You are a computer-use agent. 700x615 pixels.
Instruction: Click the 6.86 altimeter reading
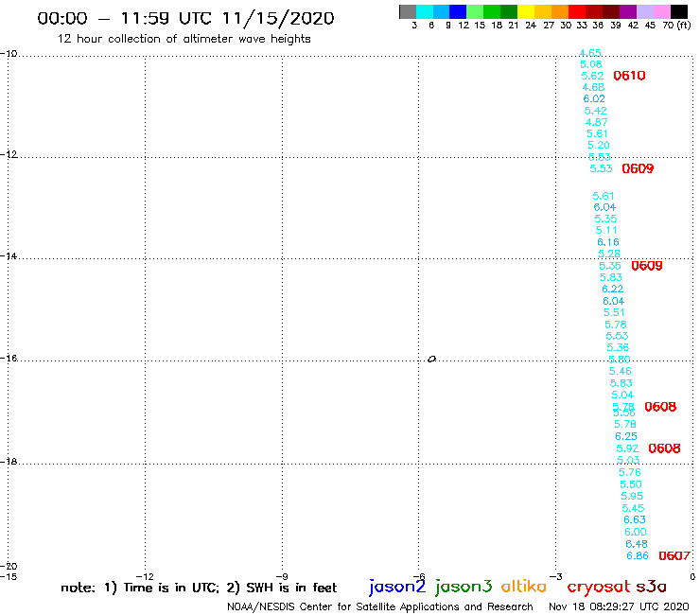pyautogui.click(x=638, y=555)
